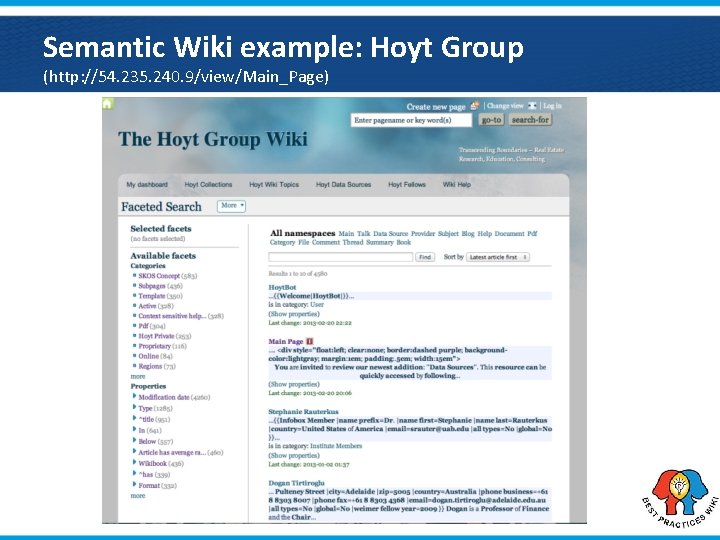Show more categories under Categories
This screenshot has height=540, width=720.
(x=138, y=377)
